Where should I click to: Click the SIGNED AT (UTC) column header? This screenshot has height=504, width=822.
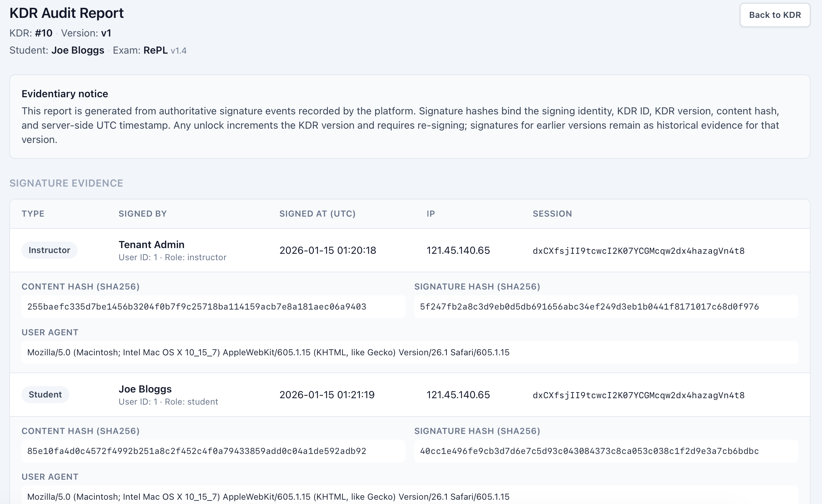click(317, 214)
